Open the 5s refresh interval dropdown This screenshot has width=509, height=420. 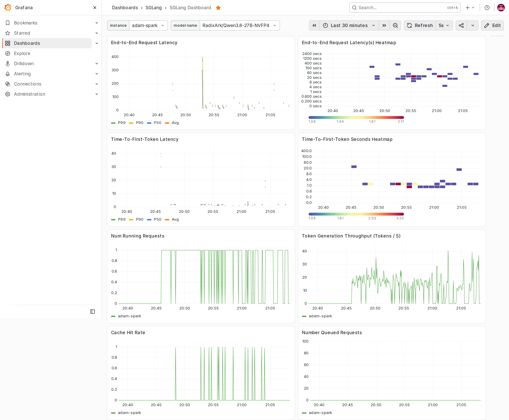coord(444,25)
